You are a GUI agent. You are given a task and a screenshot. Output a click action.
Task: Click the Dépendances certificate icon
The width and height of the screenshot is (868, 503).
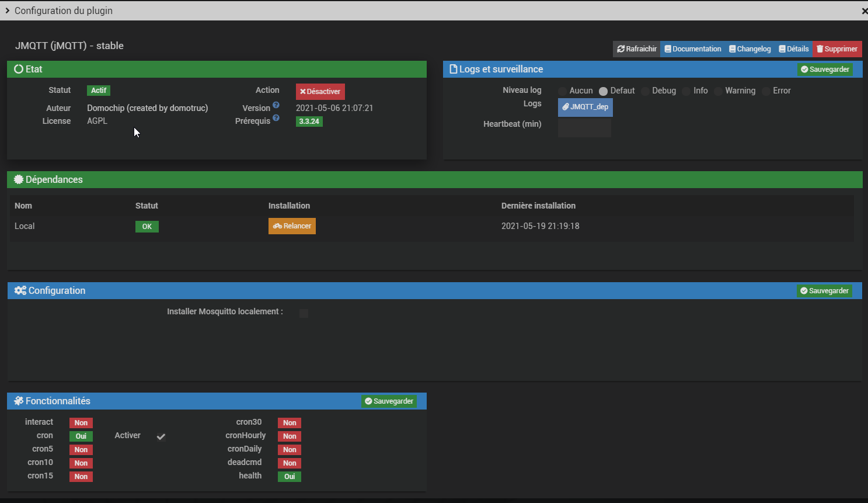click(19, 179)
